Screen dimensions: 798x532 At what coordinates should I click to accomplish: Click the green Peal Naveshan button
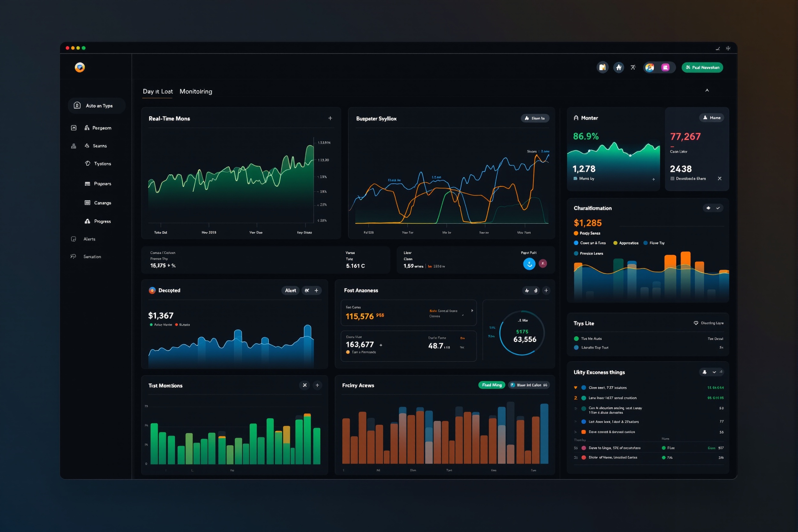(702, 67)
